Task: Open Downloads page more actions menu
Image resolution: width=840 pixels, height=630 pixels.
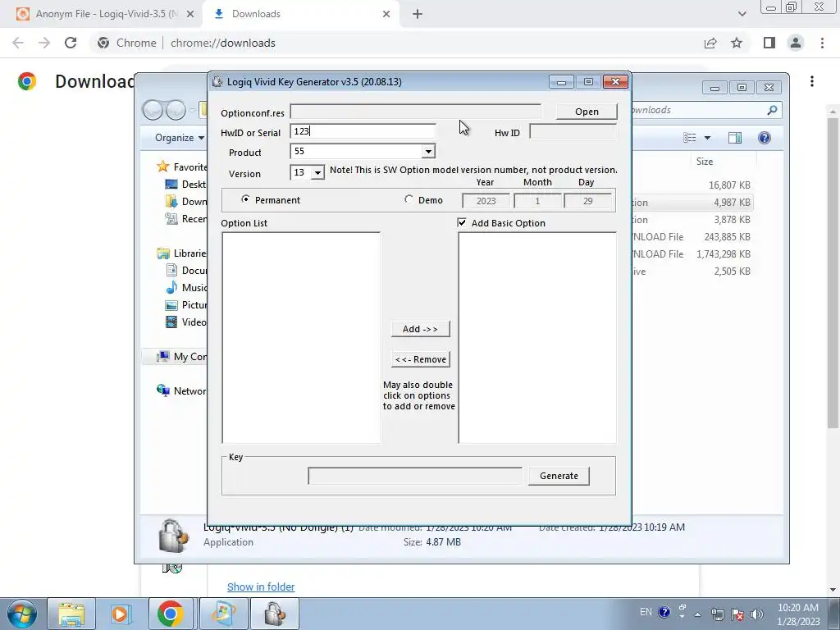Action: [x=812, y=81]
